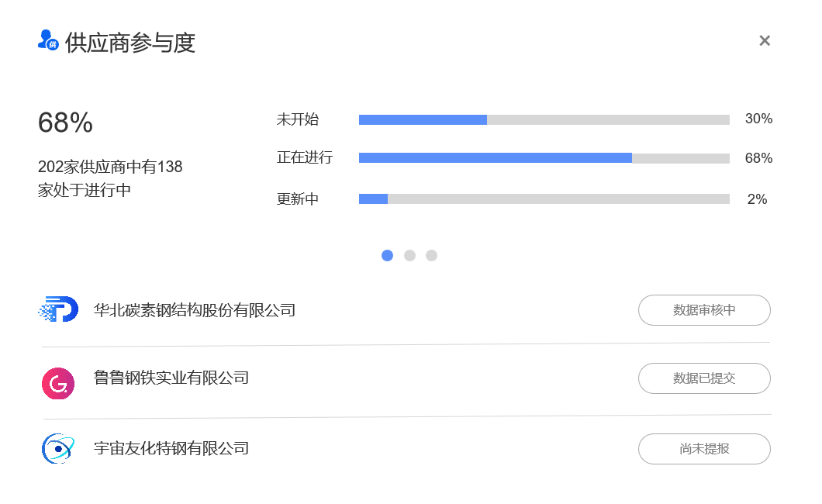Click the 数据审核中 status button
Viewport: 822px width, 504px height.
[x=704, y=310]
